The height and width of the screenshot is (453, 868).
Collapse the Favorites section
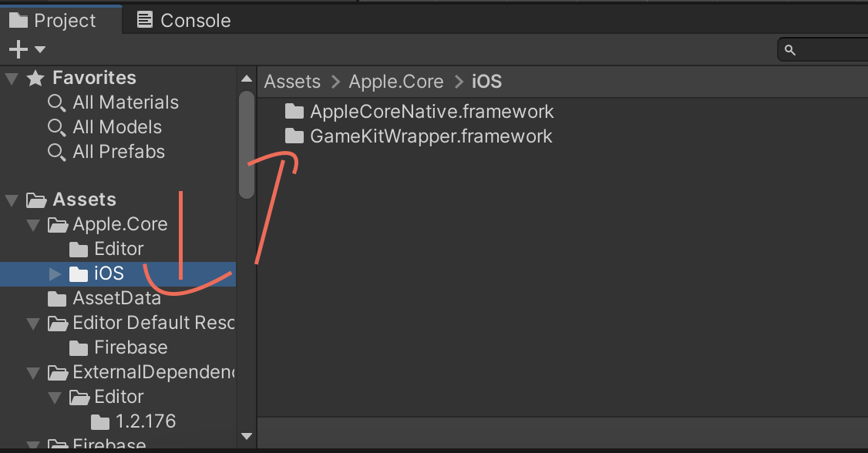point(12,79)
